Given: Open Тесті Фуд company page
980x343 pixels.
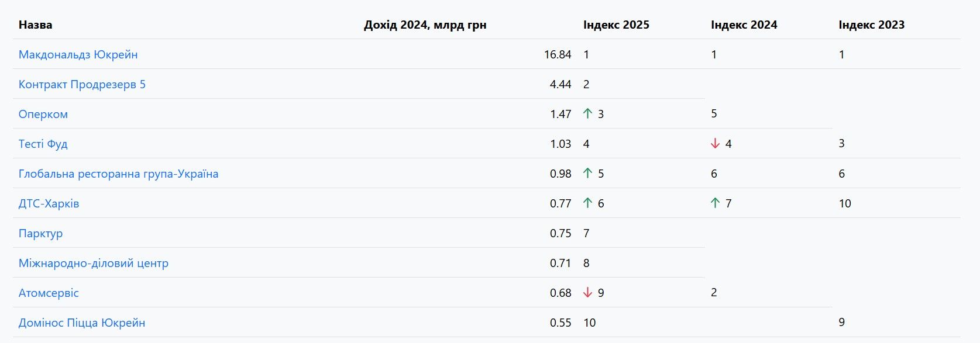Looking at the screenshot, I should pyautogui.click(x=43, y=144).
